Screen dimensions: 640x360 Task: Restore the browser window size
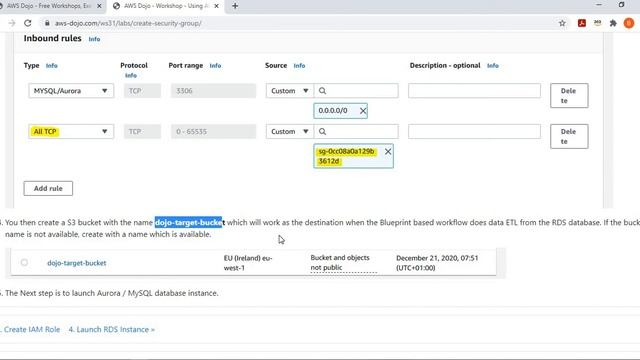point(621,5)
